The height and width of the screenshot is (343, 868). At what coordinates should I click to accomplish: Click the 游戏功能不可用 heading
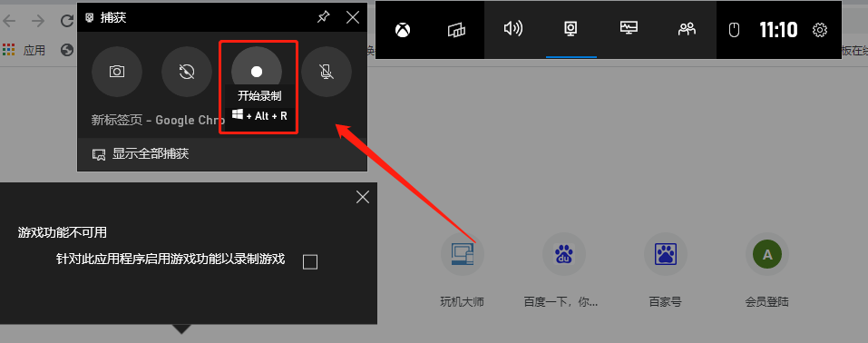pos(62,232)
